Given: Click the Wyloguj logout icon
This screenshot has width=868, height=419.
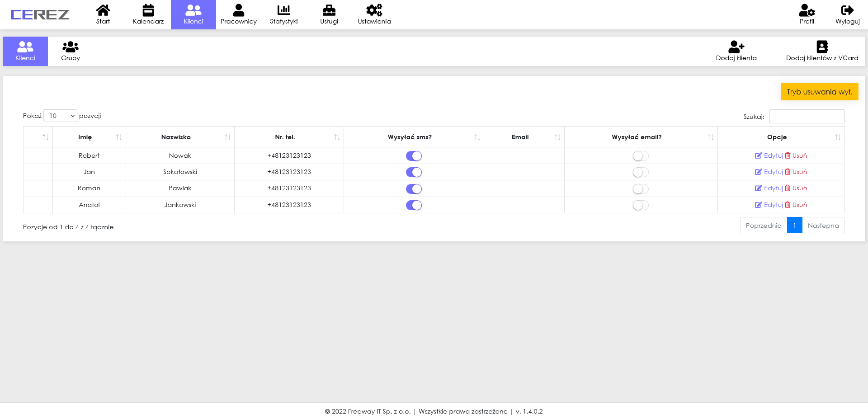Looking at the screenshot, I should click(847, 10).
